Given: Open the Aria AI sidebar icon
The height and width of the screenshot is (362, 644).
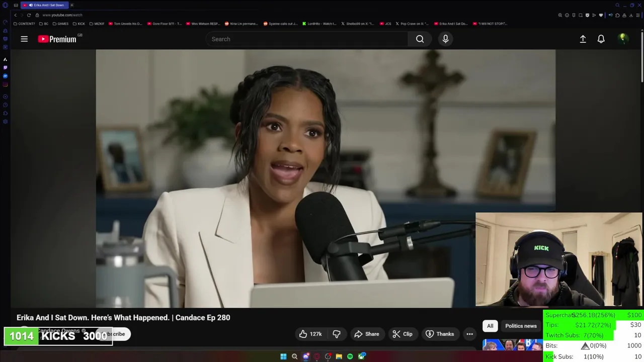Looking at the screenshot, I should coord(5,59).
